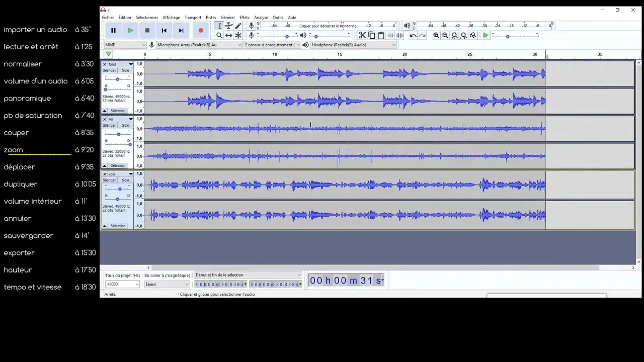
Task: Open the 'Transport' menu
Action: coord(193,17)
